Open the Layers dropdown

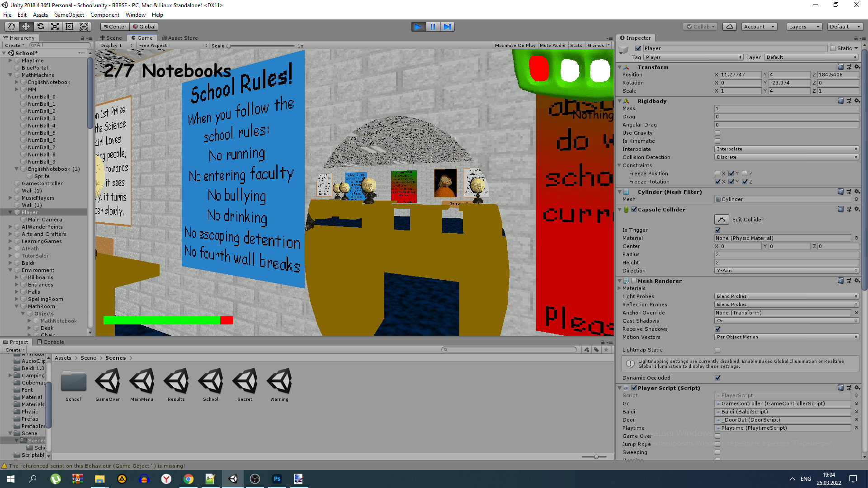tap(804, 27)
